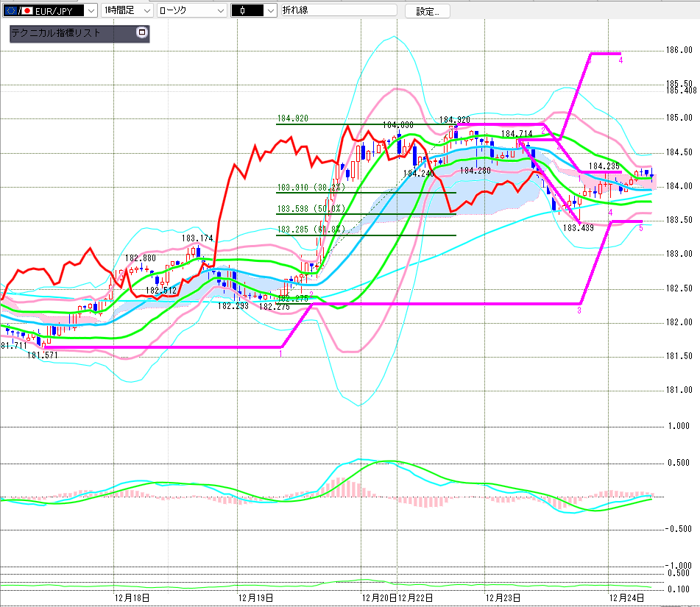Viewport: 700px width, 607px height.
Task: Click the 186.00 price axis label
Action: click(678, 50)
